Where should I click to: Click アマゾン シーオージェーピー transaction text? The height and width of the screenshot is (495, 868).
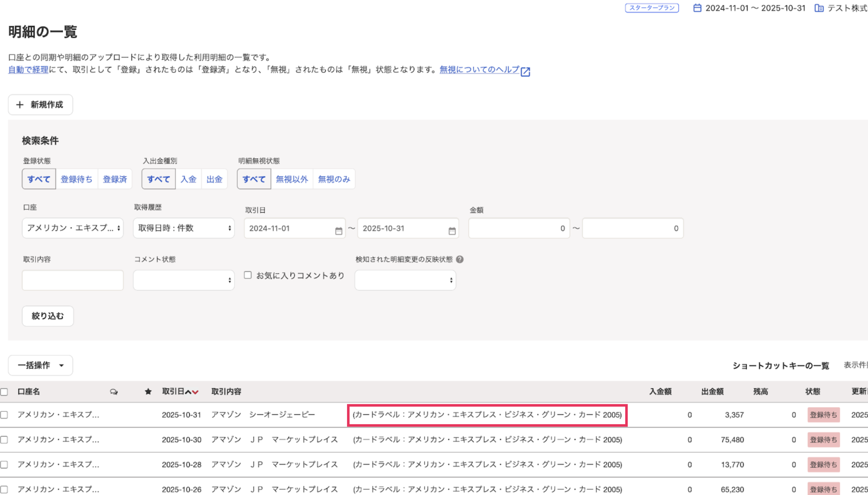pos(263,415)
